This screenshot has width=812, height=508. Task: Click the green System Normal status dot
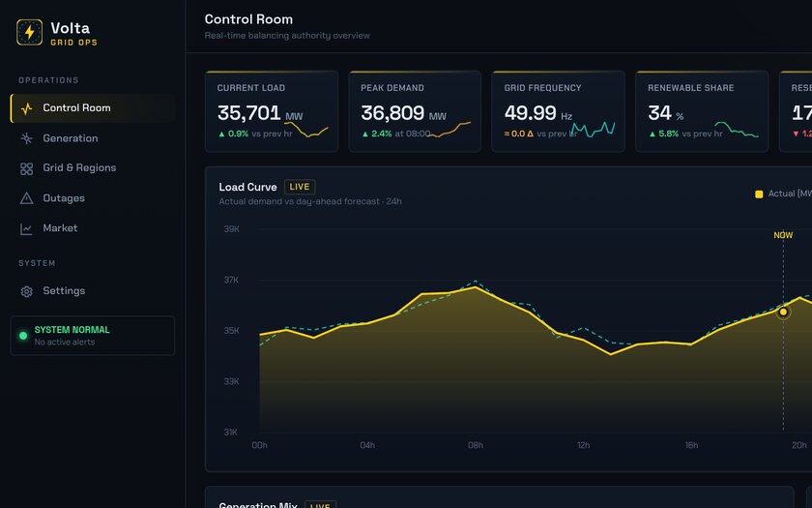(23, 336)
